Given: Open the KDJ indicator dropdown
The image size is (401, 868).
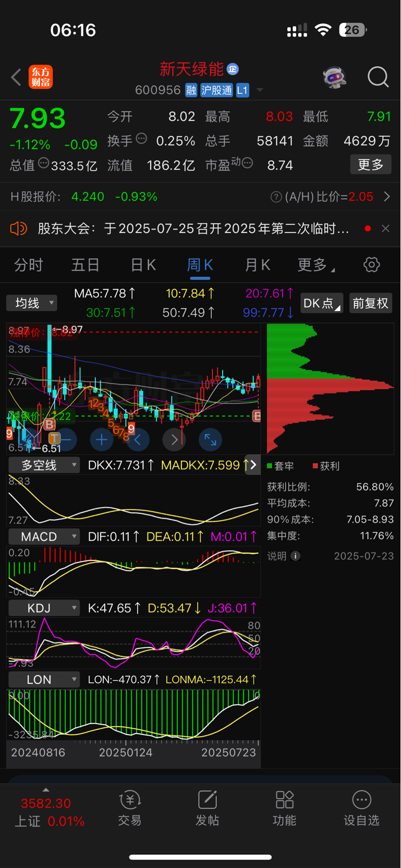Looking at the screenshot, I should [x=44, y=608].
